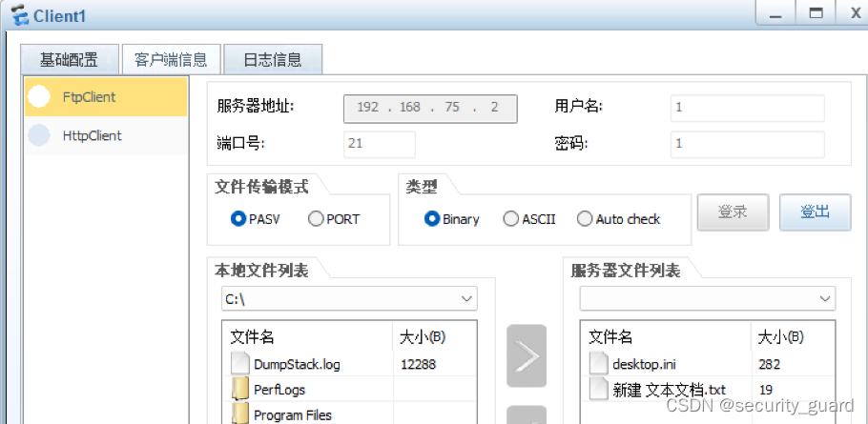Image resolution: width=868 pixels, height=424 pixels.
Task: Click the 12288 size value
Action: [418, 364]
